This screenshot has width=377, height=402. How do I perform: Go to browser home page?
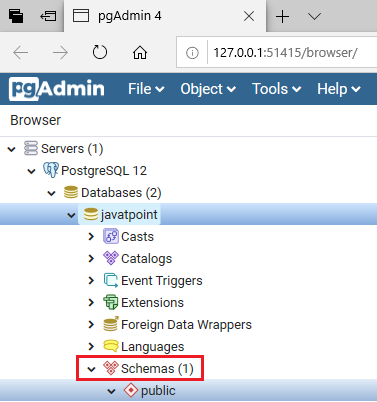140,52
